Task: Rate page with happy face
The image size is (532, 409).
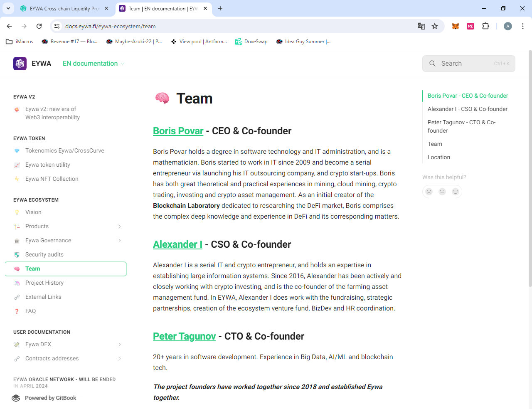Action: pyautogui.click(x=456, y=192)
